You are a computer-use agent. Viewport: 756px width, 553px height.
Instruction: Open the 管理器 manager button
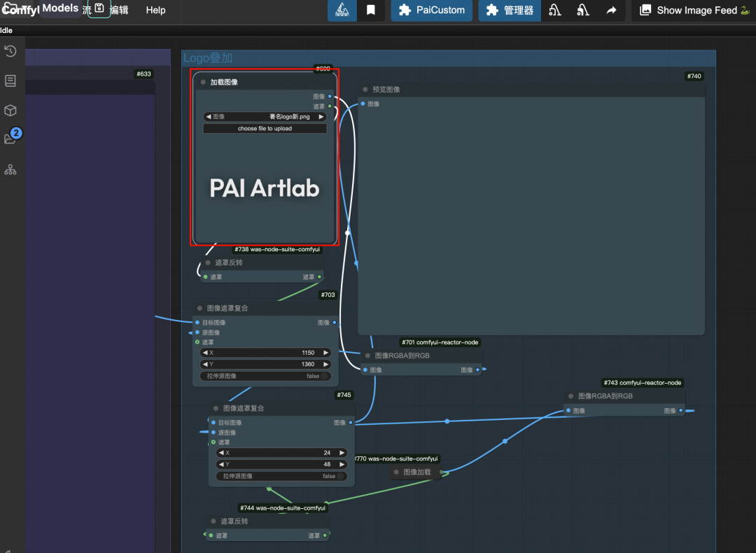point(510,10)
